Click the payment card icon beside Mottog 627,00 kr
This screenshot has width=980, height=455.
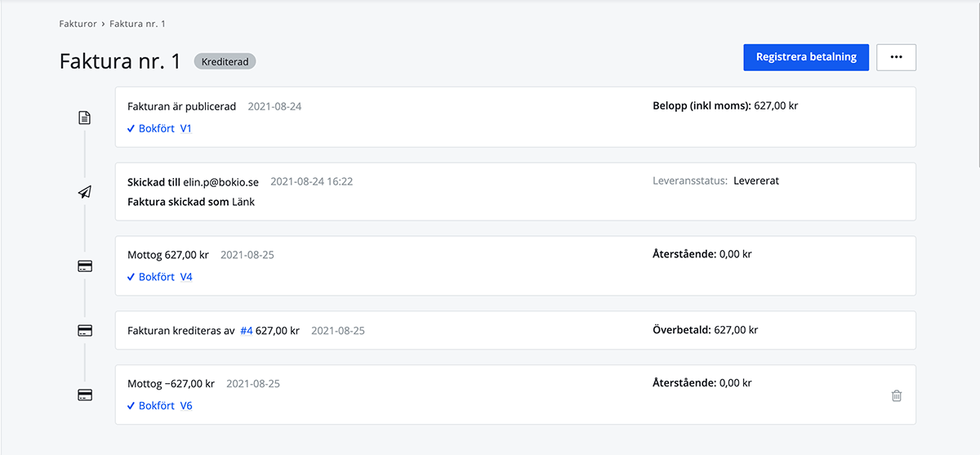(84, 266)
